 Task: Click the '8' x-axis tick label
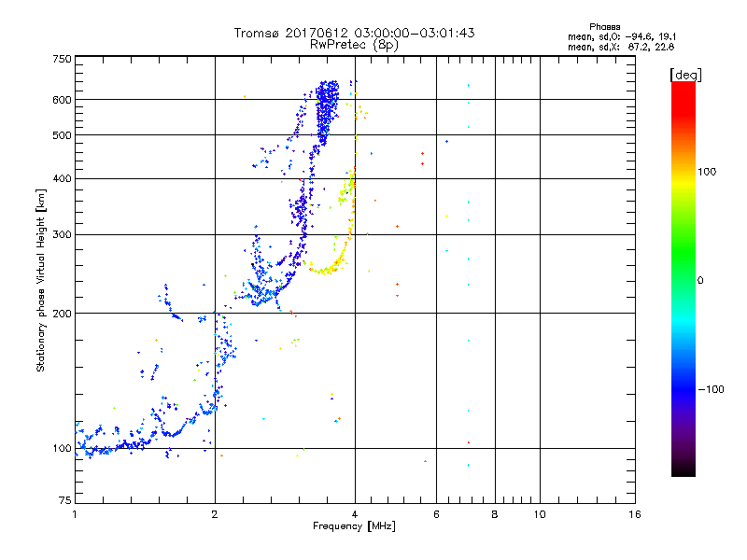(x=495, y=514)
